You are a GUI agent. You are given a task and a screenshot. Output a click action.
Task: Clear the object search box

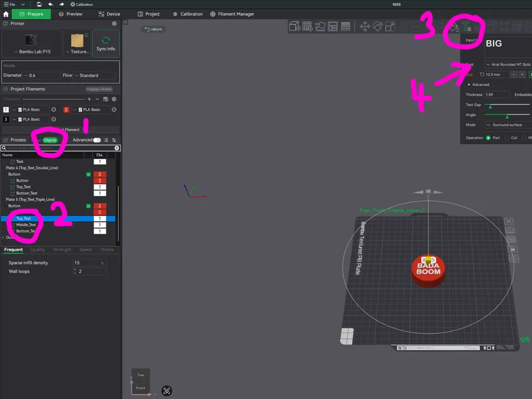[117, 148]
